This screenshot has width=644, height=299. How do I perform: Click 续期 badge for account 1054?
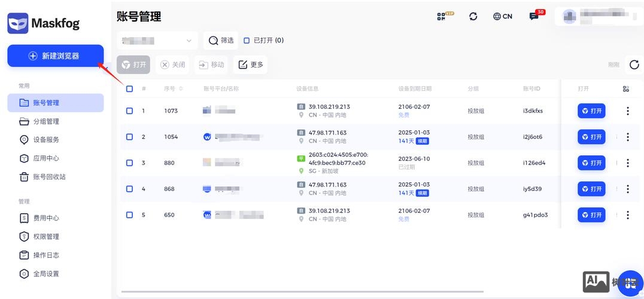423,141
